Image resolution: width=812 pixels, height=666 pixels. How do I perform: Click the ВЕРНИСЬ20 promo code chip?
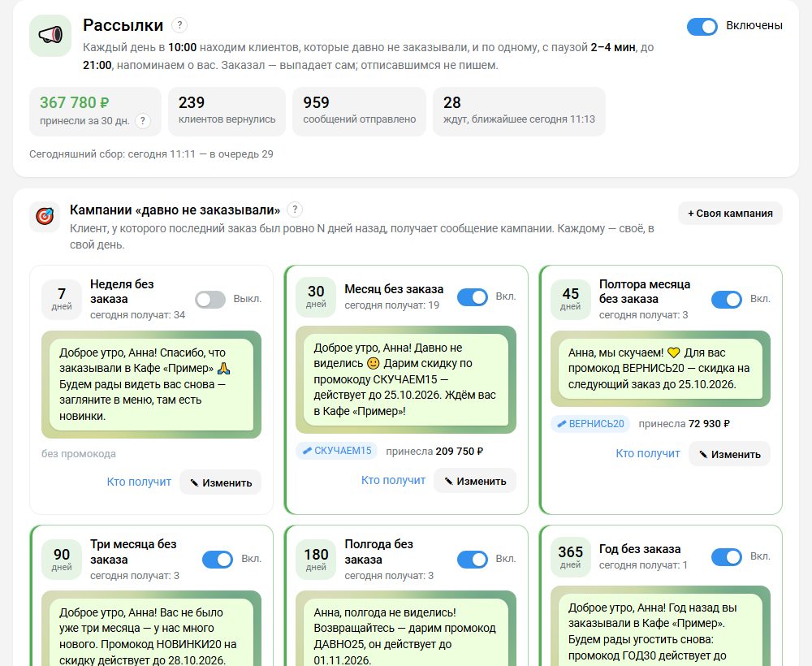pyautogui.click(x=590, y=423)
